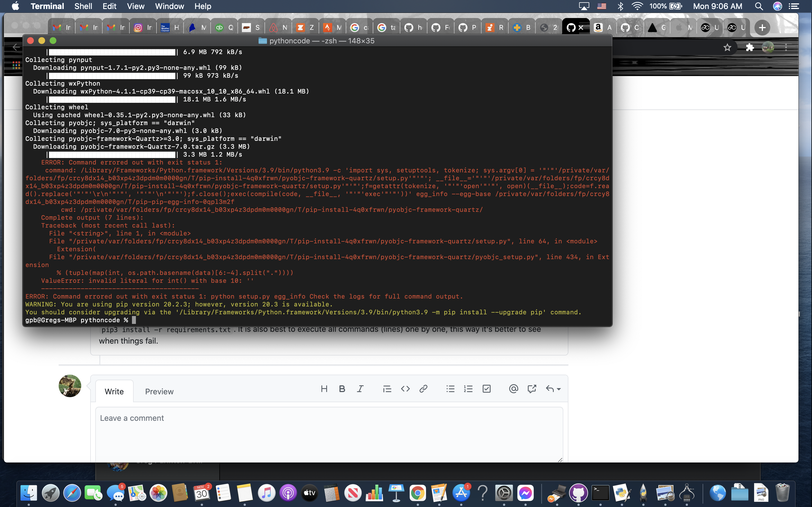Add a numbered list to the comment

pos(468,389)
